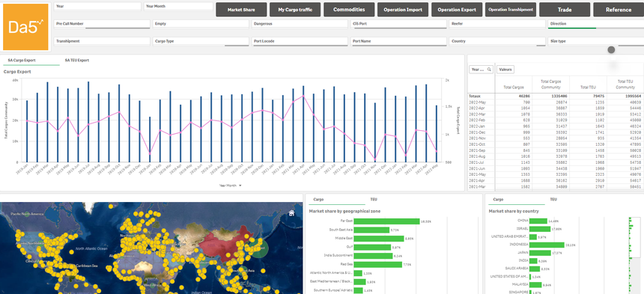Select the MALAYSIA country bar
The height and width of the screenshot is (294, 644).
[535, 284]
